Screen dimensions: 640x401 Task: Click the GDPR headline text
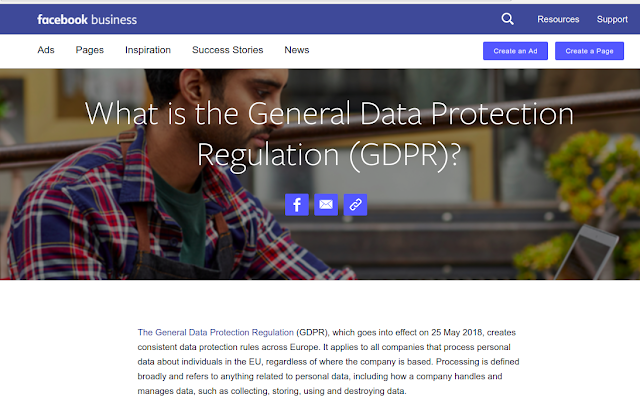click(x=329, y=135)
